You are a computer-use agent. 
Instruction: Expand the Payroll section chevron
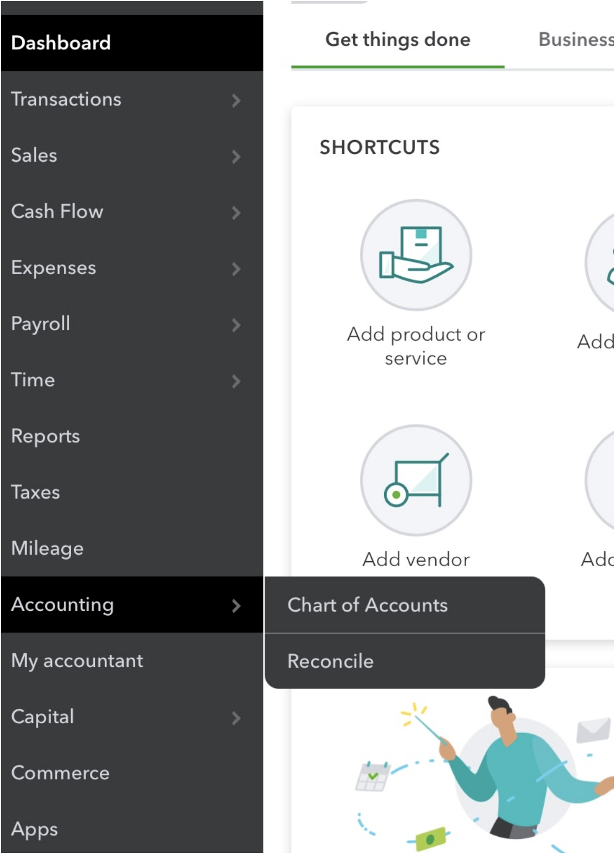click(x=237, y=325)
